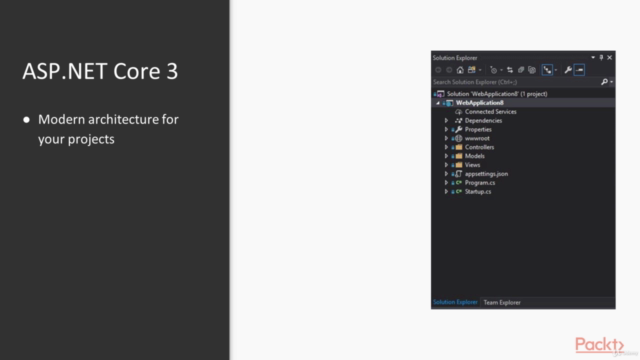640x360 pixels.
Task: Select the Properties tree label
Action: point(478,129)
